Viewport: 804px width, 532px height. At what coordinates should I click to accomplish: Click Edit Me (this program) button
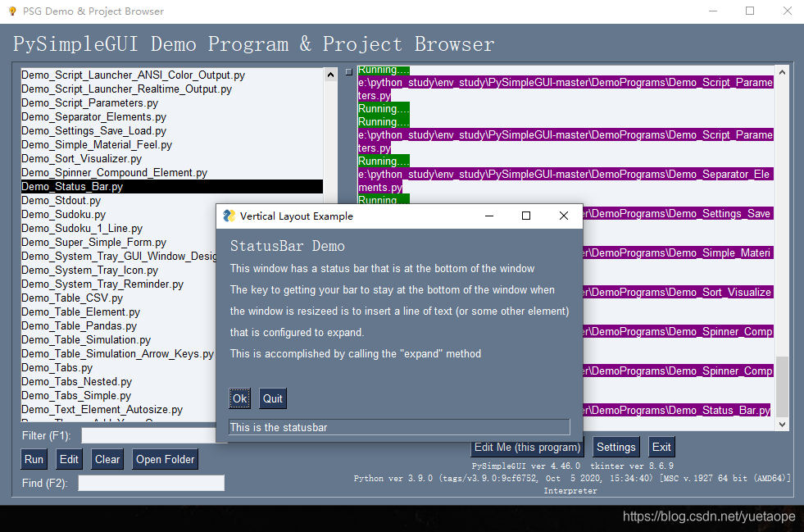pos(527,447)
